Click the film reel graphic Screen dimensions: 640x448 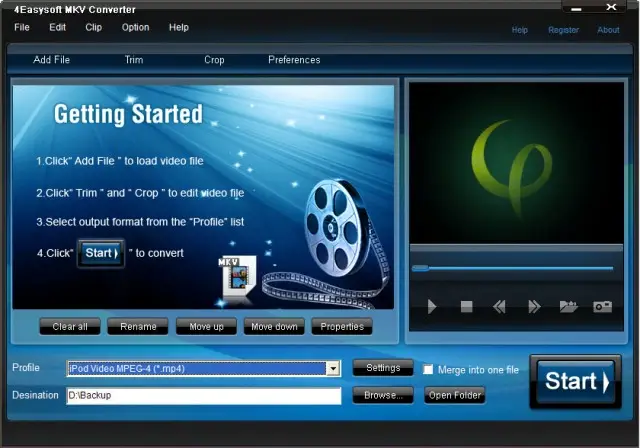point(337,228)
